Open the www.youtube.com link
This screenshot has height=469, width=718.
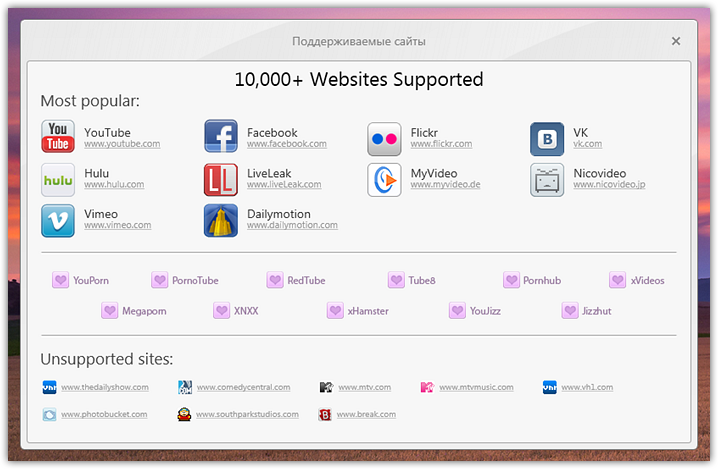[x=122, y=144]
